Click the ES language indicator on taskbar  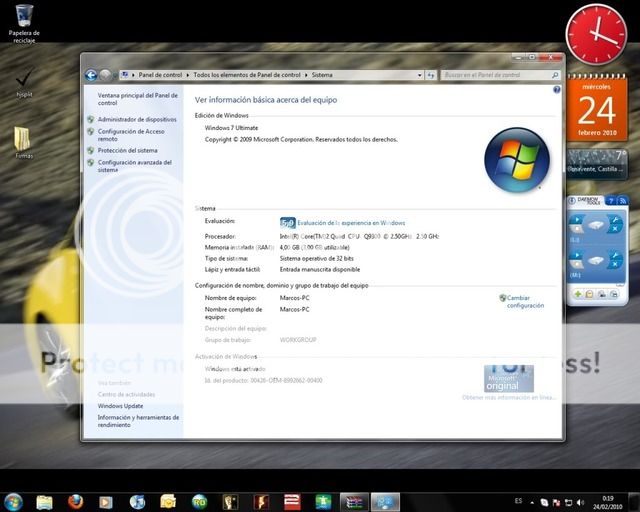(518, 501)
